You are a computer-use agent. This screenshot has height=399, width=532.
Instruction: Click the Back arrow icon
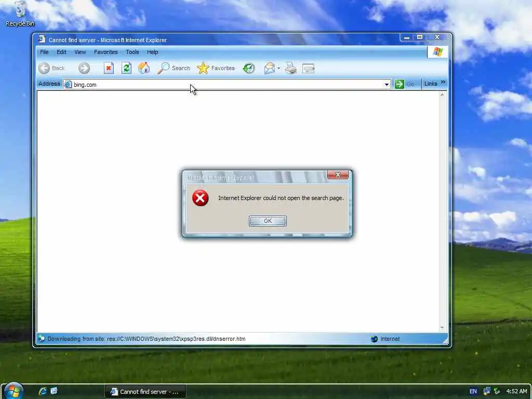[x=44, y=68]
